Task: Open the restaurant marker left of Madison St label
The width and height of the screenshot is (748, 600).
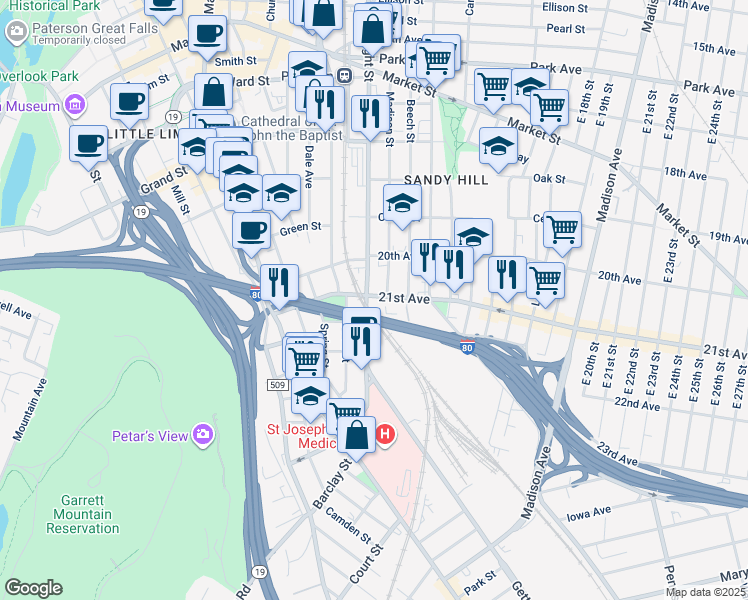Action: tap(370, 115)
